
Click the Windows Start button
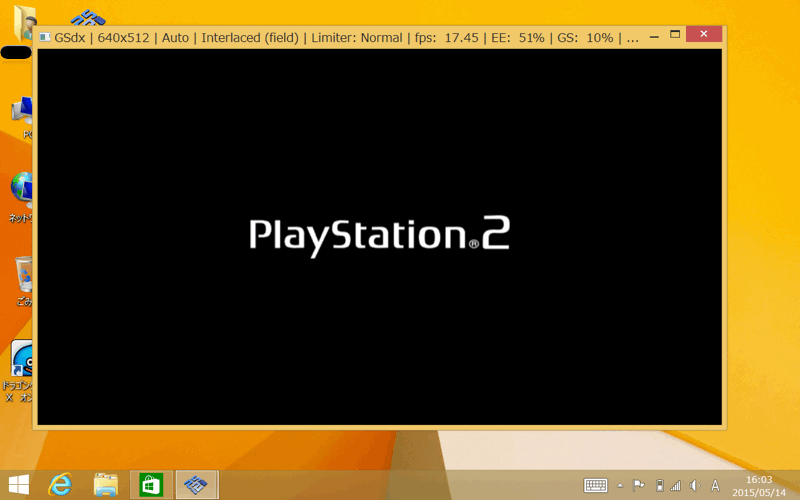(18, 485)
